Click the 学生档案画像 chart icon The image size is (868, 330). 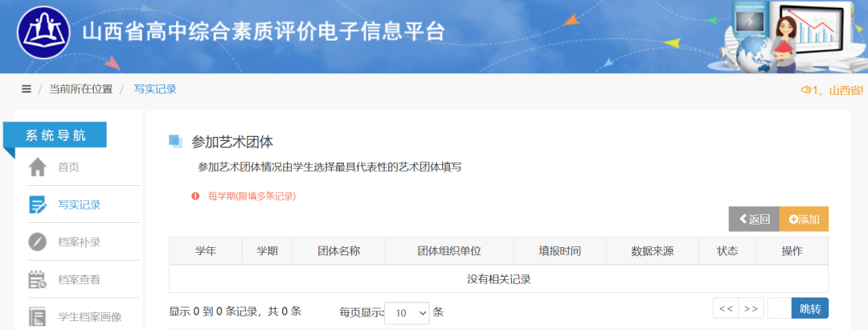(x=38, y=316)
